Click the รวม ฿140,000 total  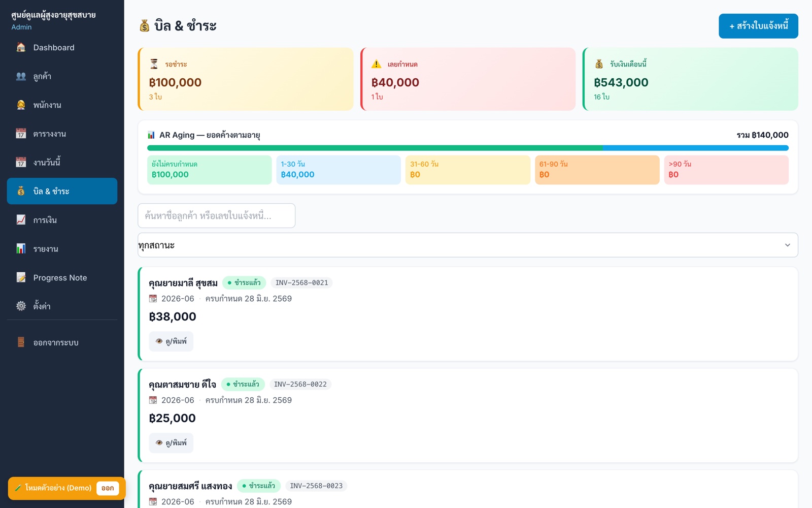[763, 135]
